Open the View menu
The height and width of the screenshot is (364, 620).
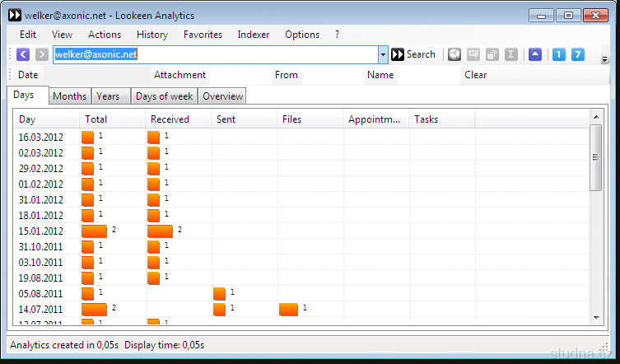pos(62,35)
